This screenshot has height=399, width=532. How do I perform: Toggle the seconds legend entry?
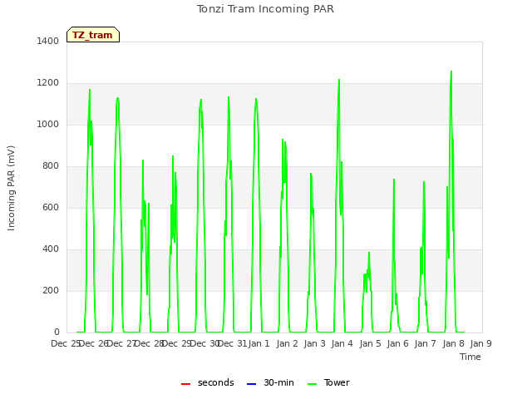pos(207,382)
